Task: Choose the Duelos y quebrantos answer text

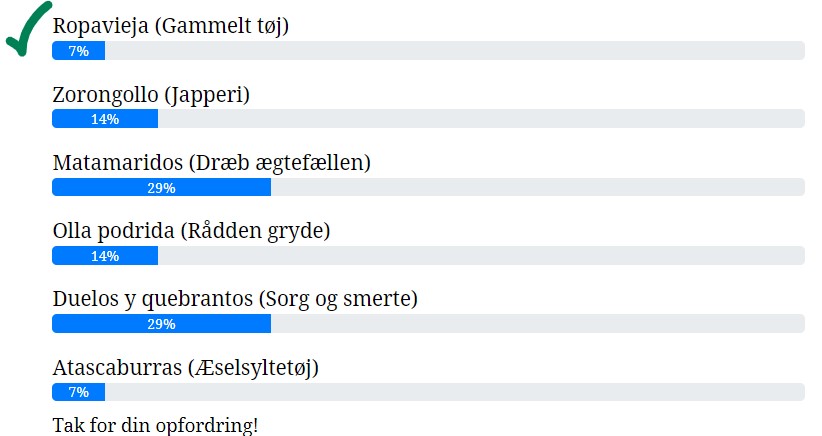Action: click(x=234, y=299)
